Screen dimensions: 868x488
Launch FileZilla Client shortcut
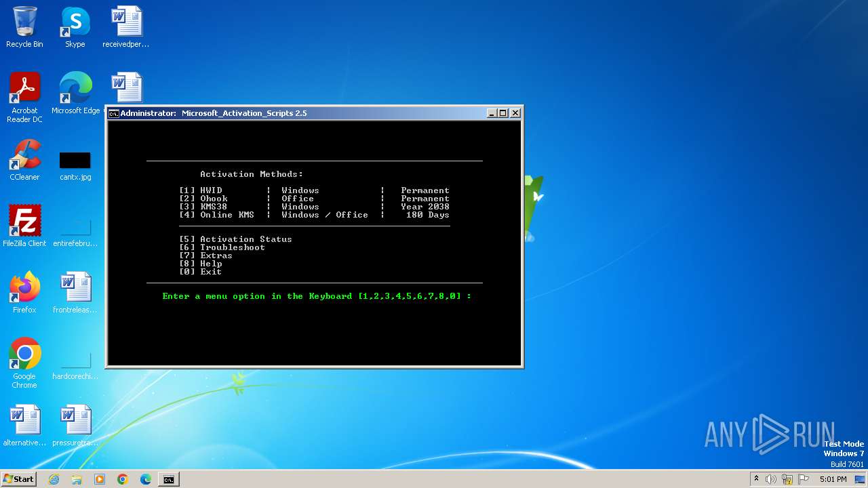(24, 226)
